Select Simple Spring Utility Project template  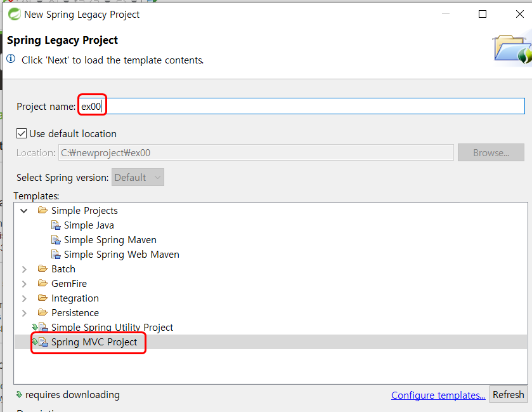point(112,327)
